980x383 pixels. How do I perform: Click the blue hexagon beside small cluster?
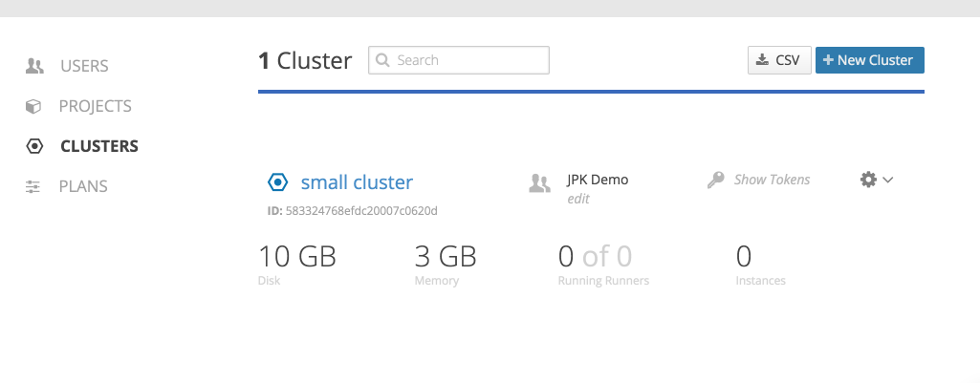277,182
